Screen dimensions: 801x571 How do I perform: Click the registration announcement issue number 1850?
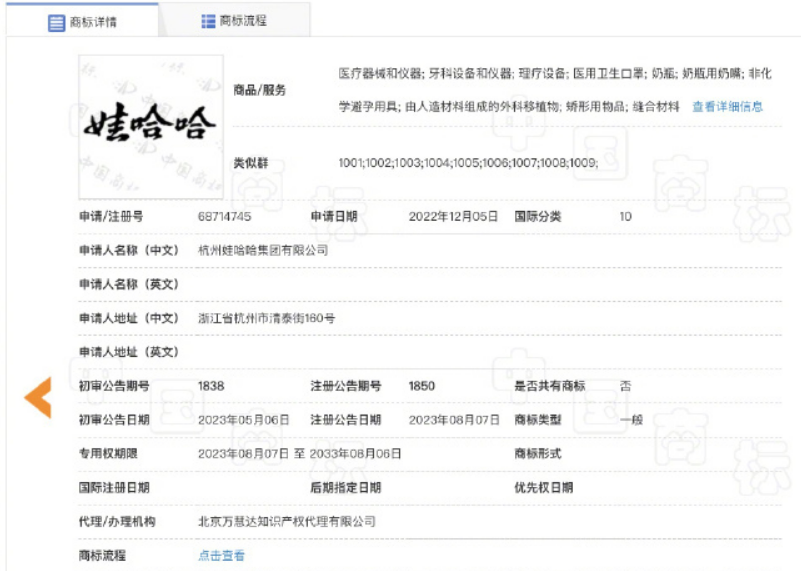coord(421,386)
